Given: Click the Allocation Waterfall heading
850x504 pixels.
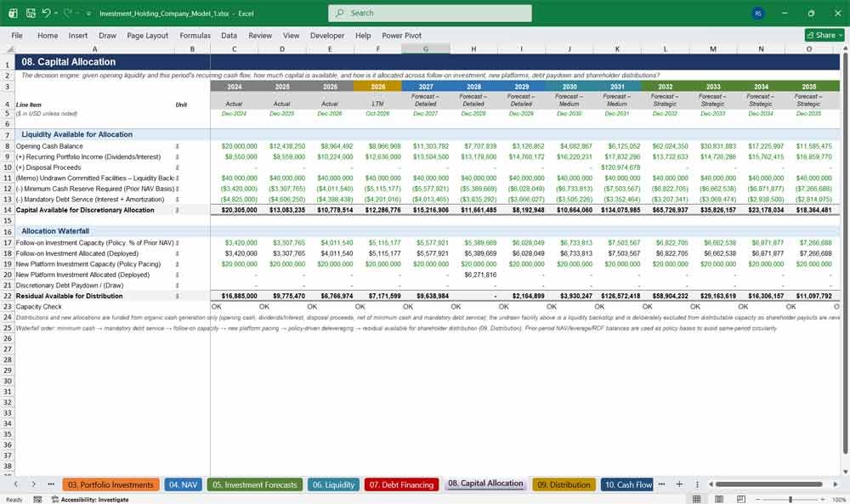Looking at the screenshot, I should [55, 231].
